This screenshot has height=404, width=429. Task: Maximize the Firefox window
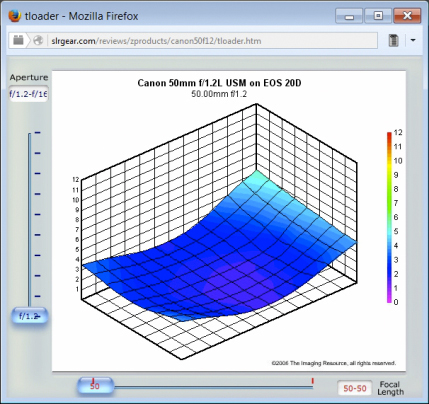[378, 16]
